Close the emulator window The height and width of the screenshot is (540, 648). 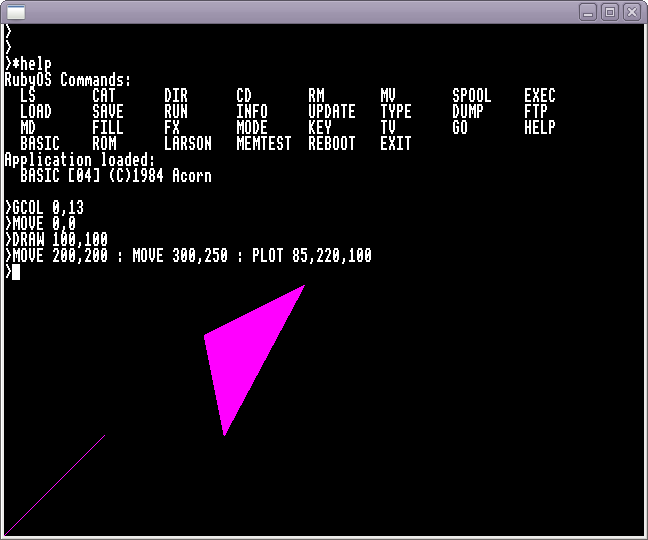[632, 12]
